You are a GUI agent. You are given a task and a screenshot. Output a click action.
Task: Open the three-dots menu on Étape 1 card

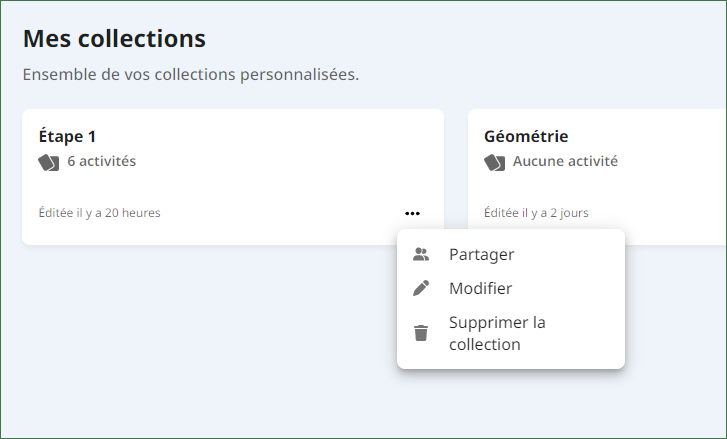pos(412,213)
